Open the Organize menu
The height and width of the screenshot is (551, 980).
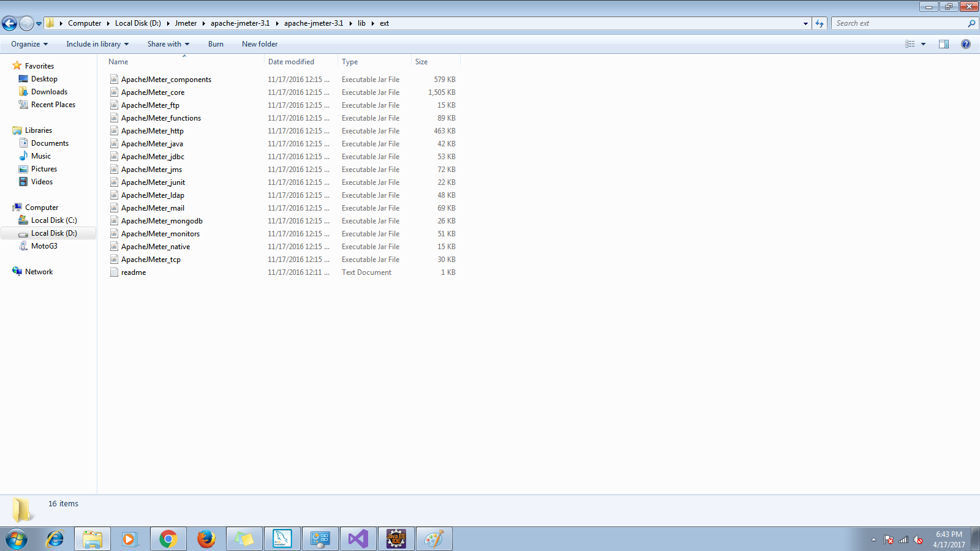coord(29,44)
